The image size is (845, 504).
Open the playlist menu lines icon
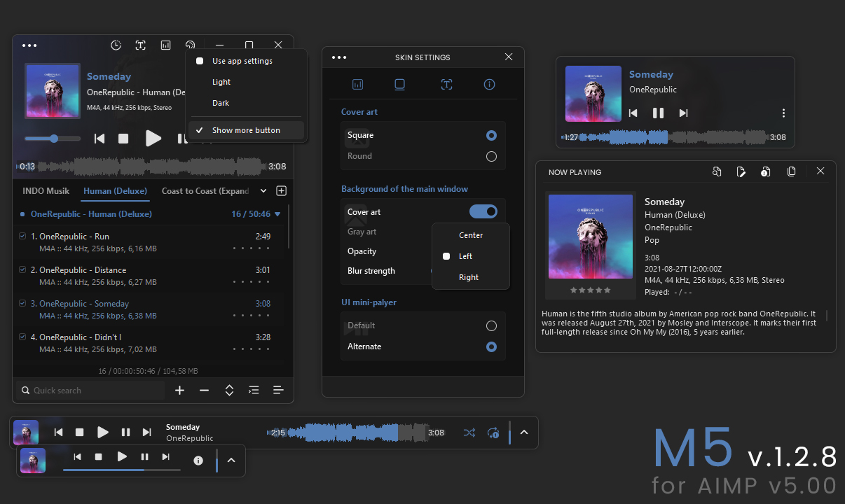pyautogui.click(x=278, y=391)
